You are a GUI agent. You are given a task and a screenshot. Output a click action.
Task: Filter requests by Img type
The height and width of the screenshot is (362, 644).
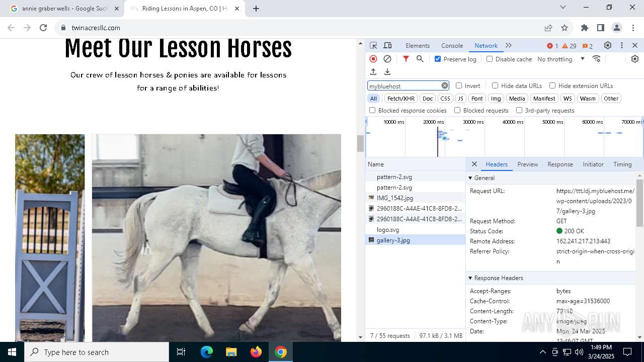click(x=496, y=99)
